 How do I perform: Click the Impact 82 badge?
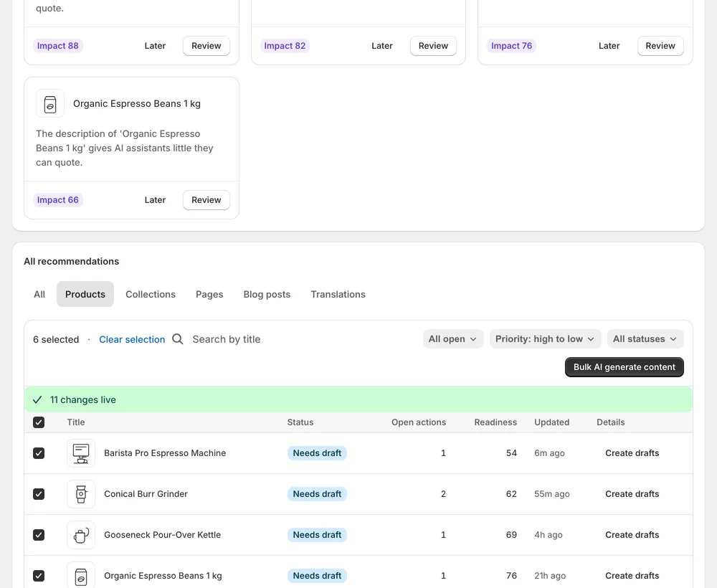point(285,46)
